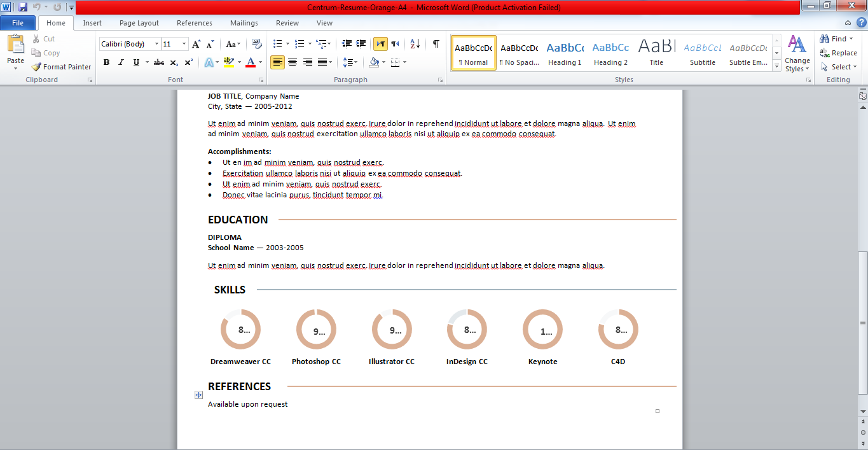This screenshot has width=868, height=450.
Task: Toggle Show/Hide paragraph marks
Action: [436, 44]
